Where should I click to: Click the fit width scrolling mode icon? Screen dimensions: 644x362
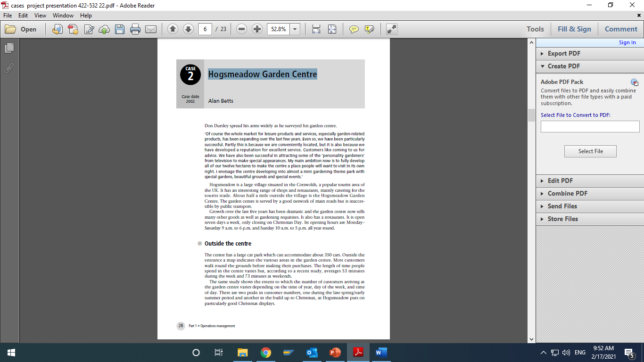click(x=316, y=29)
